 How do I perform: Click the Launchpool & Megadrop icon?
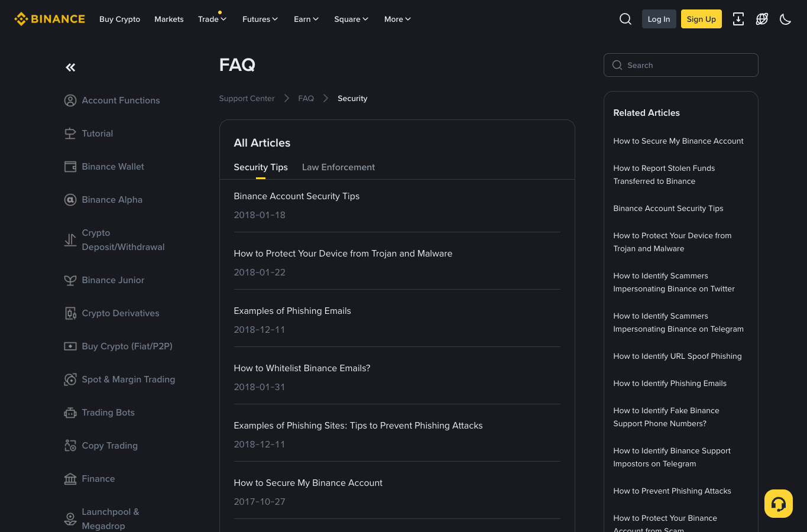pyautogui.click(x=70, y=519)
